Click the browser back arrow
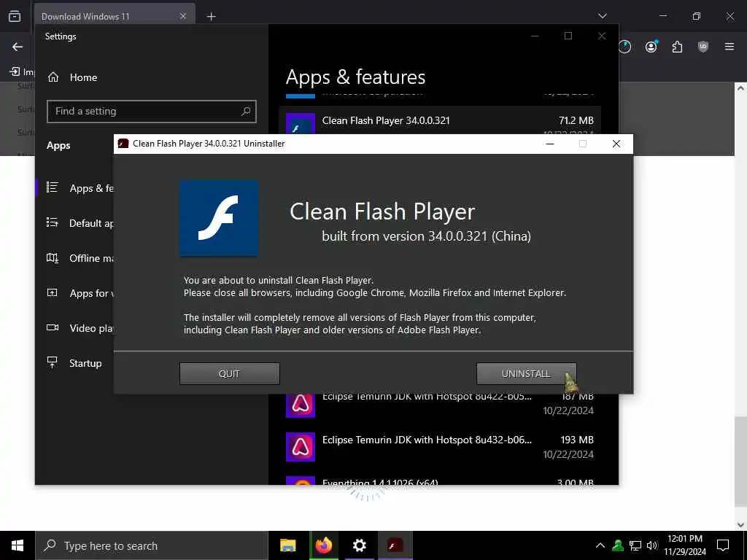The width and height of the screenshot is (747, 560). pos(18,47)
